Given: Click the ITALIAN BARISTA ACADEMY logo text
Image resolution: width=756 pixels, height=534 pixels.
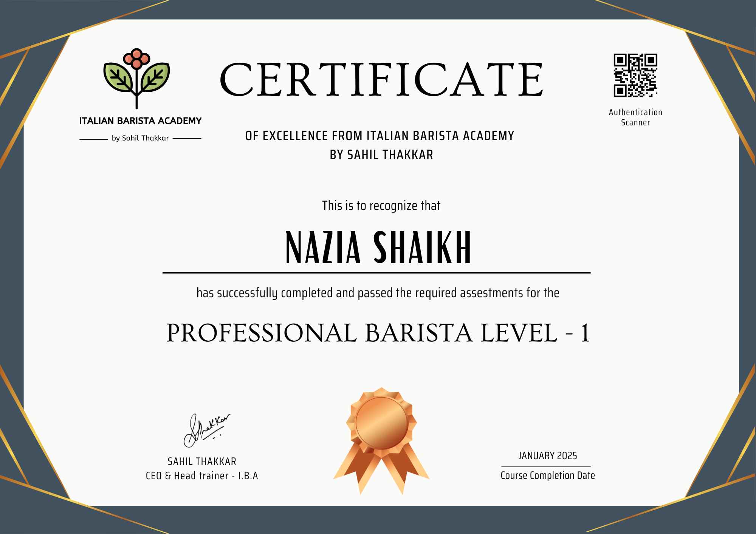Looking at the screenshot, I should [140, 121].
